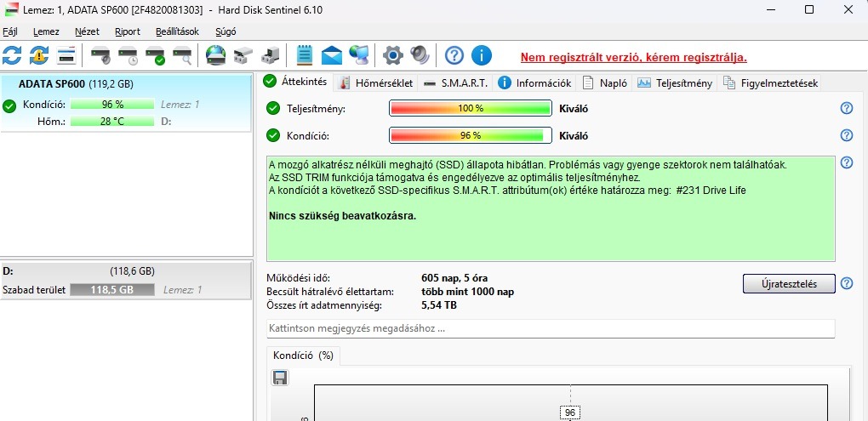
Task: Click the globe and monitor network icon
Action: point(359,55)
